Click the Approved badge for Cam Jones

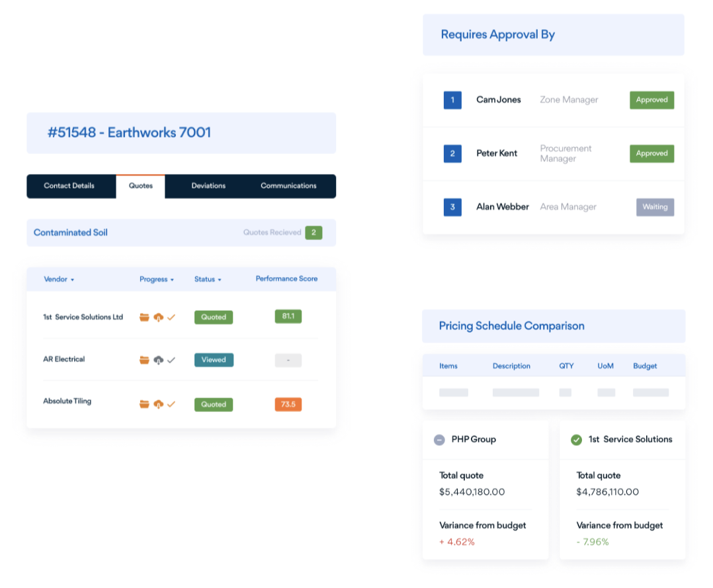[x=651, y=100]
